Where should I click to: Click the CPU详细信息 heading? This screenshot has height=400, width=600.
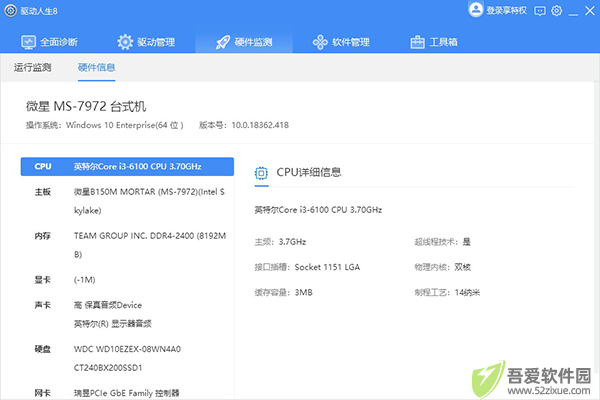point(308,172)
